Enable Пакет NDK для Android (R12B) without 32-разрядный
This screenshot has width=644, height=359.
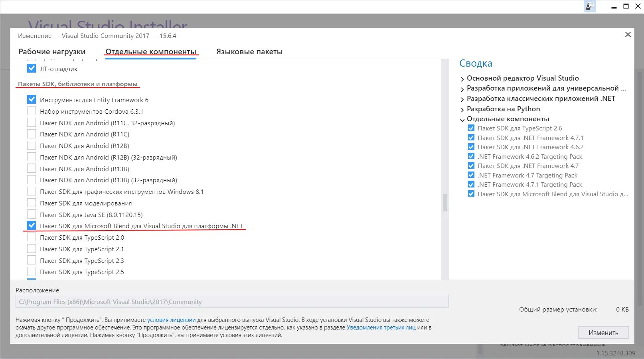32,145
